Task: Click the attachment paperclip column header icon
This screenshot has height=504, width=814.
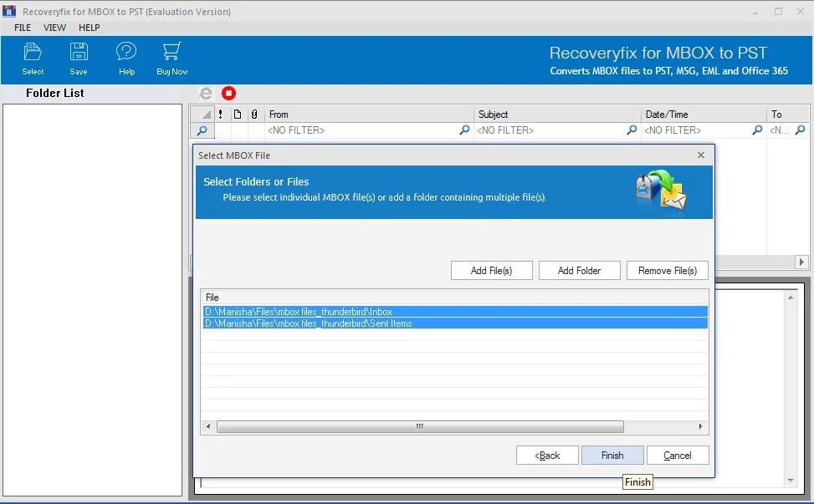Action: pyautogui.click(x=254, y=114)
